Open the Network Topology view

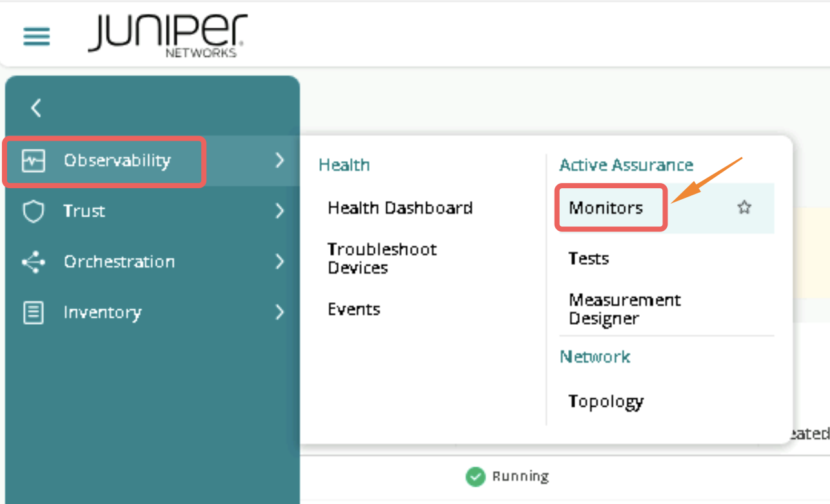(x=606, y=401)
